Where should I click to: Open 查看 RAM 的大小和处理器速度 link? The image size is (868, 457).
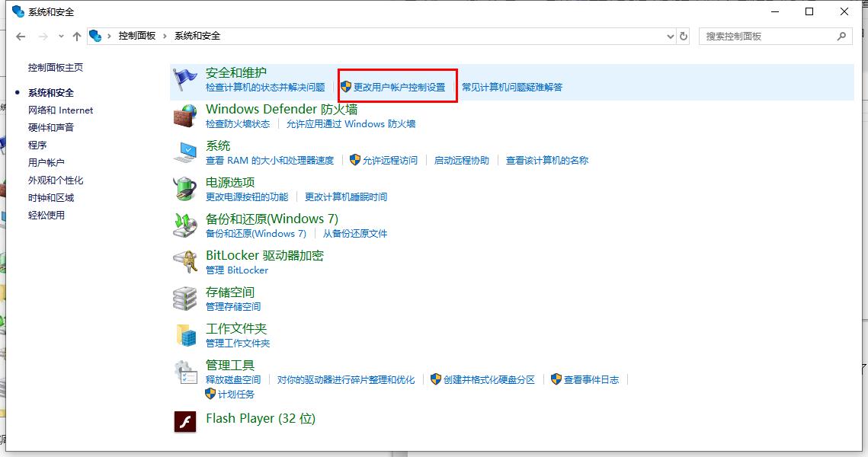coord(270,161)
